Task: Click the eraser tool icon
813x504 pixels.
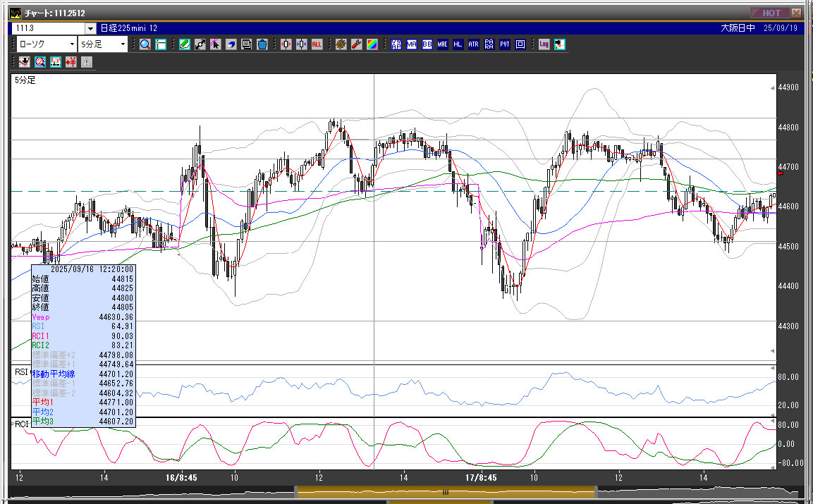Action: [x=231, y=44]
